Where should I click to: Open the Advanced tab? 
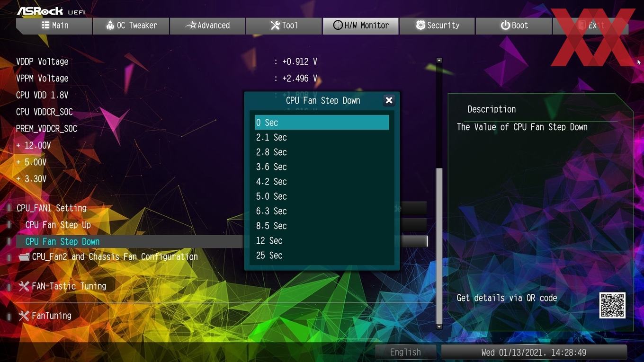pos(207,26)
